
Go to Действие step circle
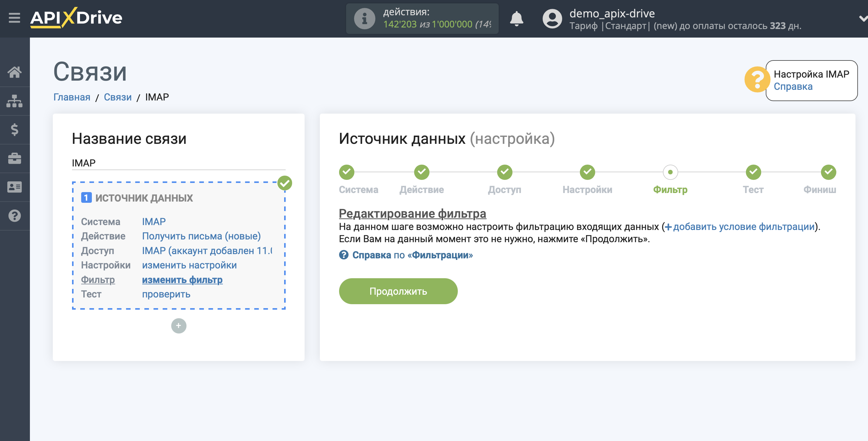click(x=421, y=172)
